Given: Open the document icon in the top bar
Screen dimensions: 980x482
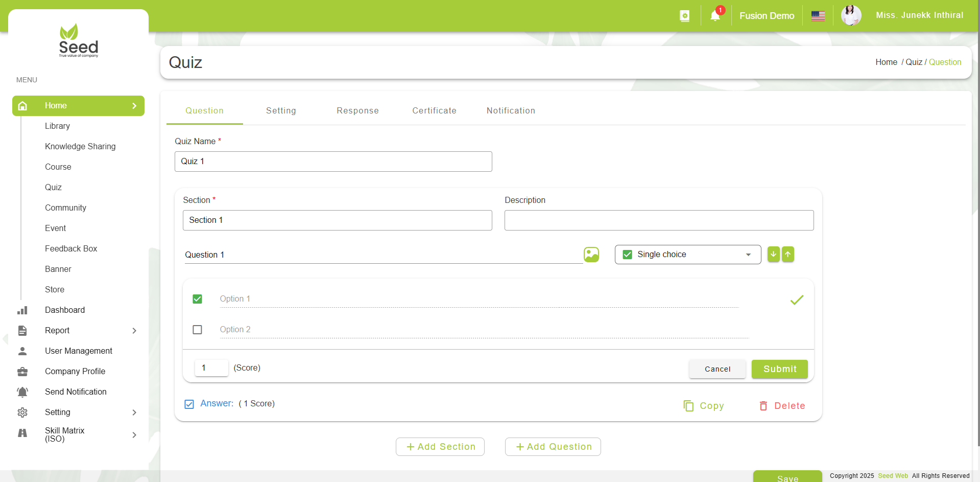Looking at the screenshot, I should click(684, 16).
